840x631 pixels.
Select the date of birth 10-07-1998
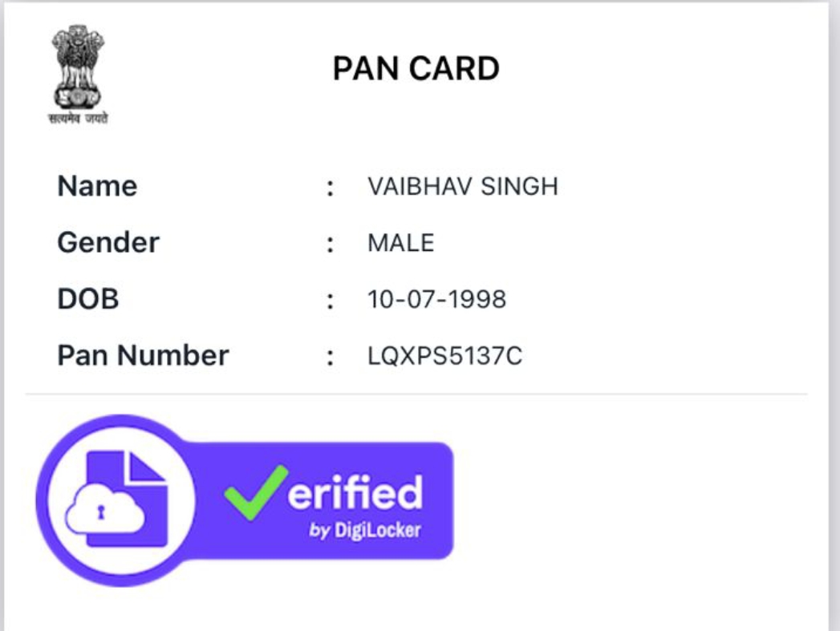tap(436, 300)
